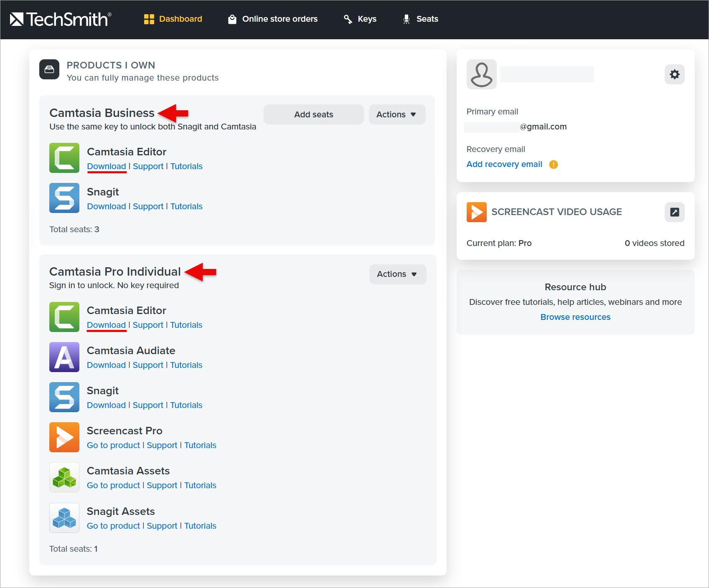Click the primary email @gmail.com address
The image size is (709, 588).
[543, 127]
